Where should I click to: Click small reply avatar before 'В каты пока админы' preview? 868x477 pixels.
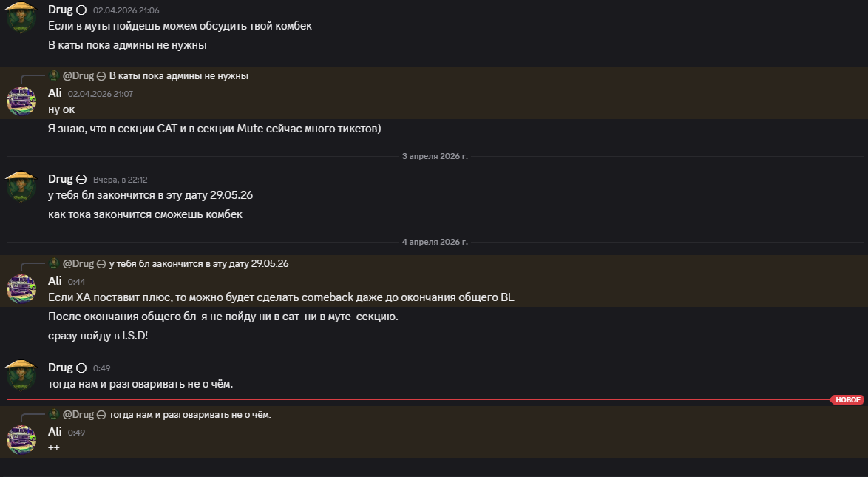tap(54, 75)
